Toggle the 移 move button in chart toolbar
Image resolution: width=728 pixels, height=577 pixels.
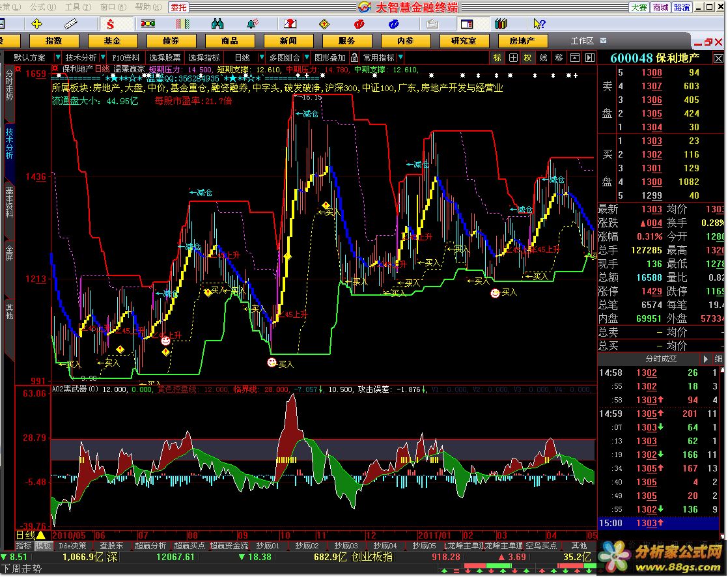click(559, 57)
